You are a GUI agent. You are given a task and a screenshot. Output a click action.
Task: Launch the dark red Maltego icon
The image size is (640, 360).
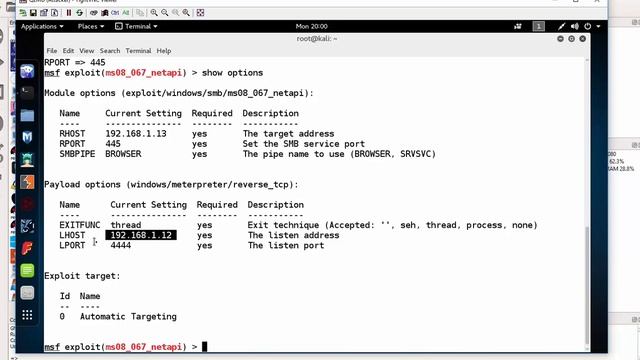coord(27,204)
